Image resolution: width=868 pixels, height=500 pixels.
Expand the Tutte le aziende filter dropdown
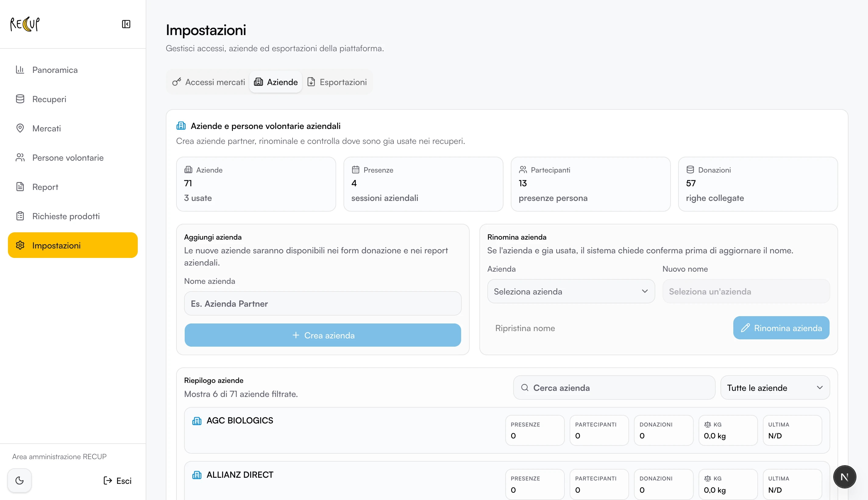pyautogui.click(x=775, y=388)
